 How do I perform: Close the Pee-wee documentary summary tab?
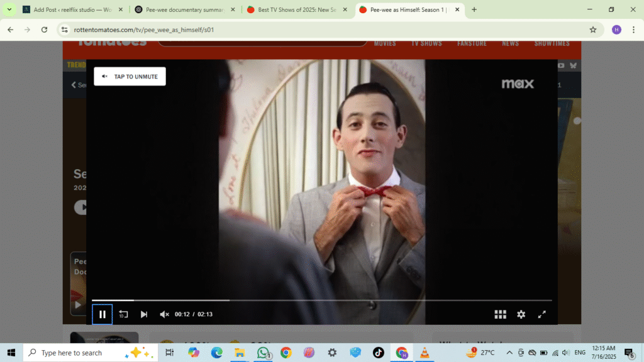tap(233, 9)
